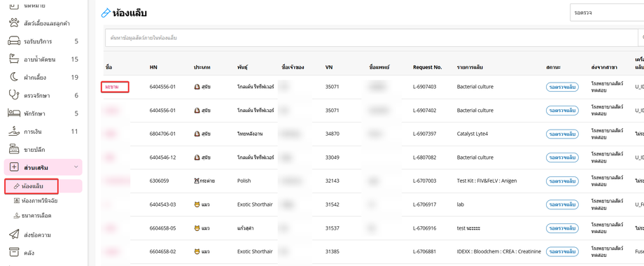Open the ห้องแล็บ submenu item
Screen dimensions: 644x266
[43, 186]
